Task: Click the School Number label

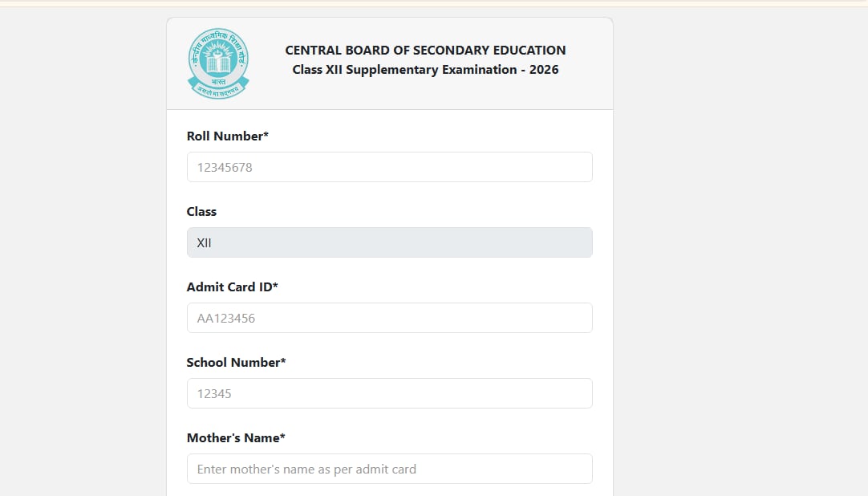Action: pos(236,363)
